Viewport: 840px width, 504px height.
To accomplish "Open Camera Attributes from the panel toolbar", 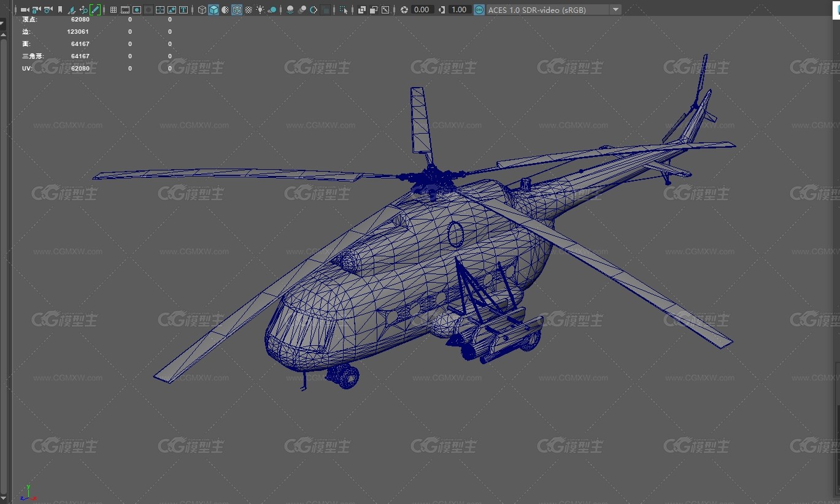I will (48, 10).
